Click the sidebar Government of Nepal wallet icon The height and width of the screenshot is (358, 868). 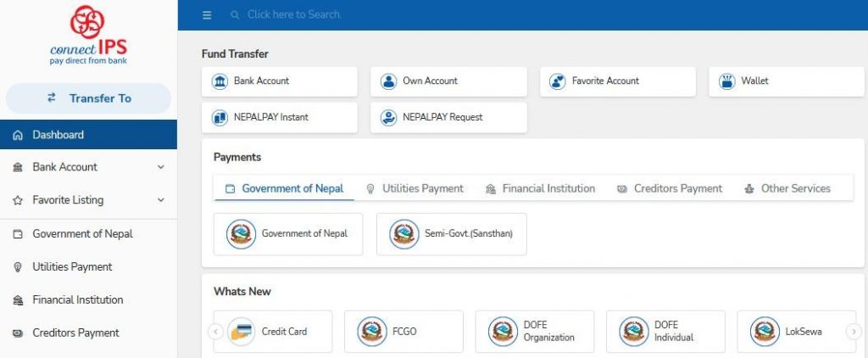point(18,234)
